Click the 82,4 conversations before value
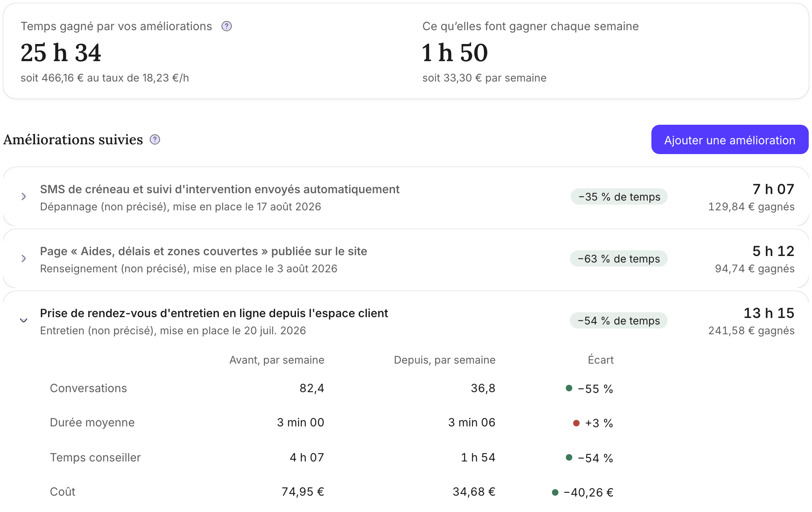This screenshot has width=812, height=512. tap(312, 388)
